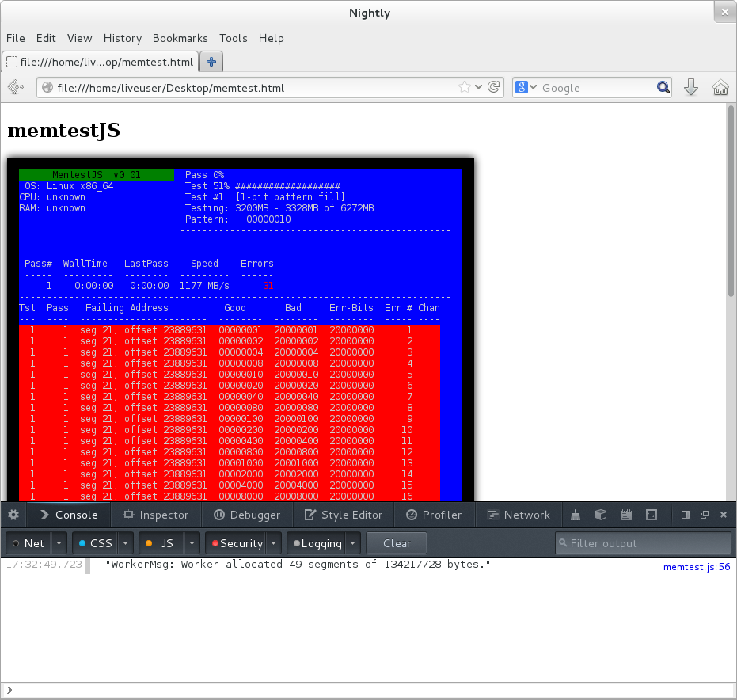
Task: Switch to the Style Editor tab
Action: pyautogui.click(x=344, y=515)
